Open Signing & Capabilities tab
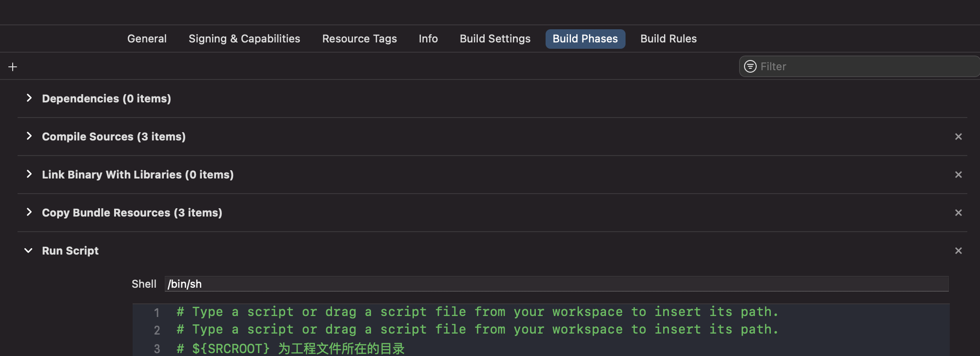This screenshot has height=356, width=980. 244,39
